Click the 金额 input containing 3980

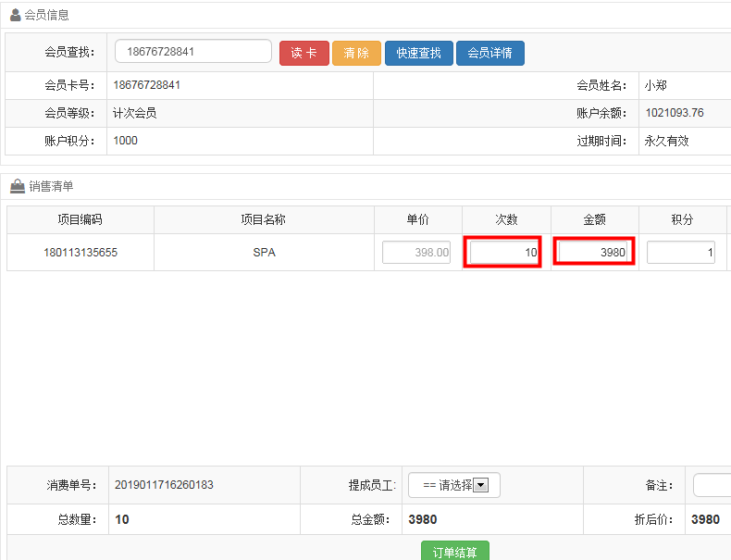tap(593, 252)
